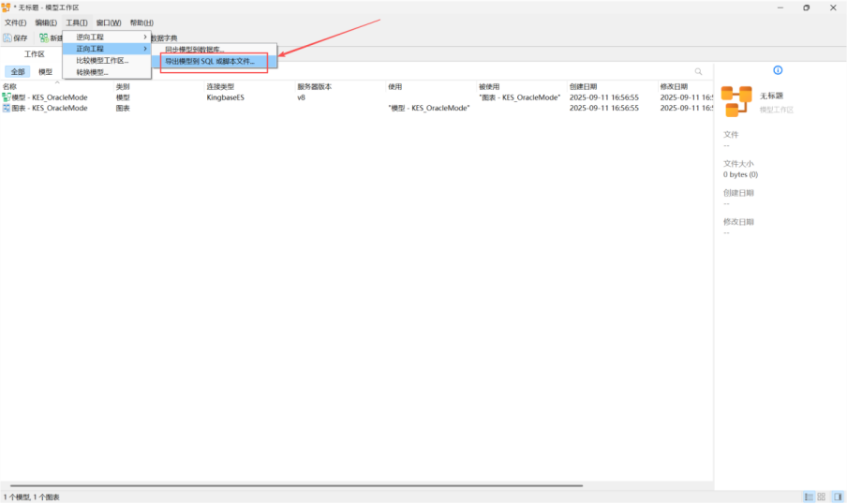Select the 模型 filter toggle
847x504 pixels.
45,71
